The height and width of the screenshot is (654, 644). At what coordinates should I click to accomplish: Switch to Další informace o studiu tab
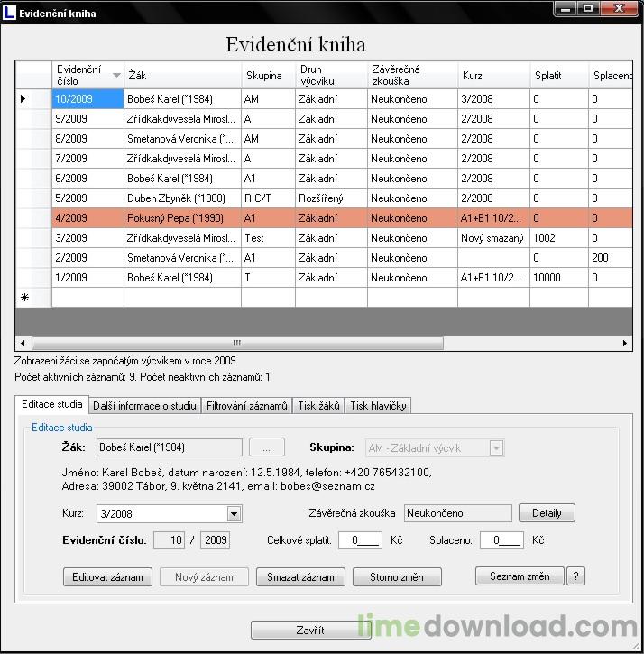[x=144, y=406]
